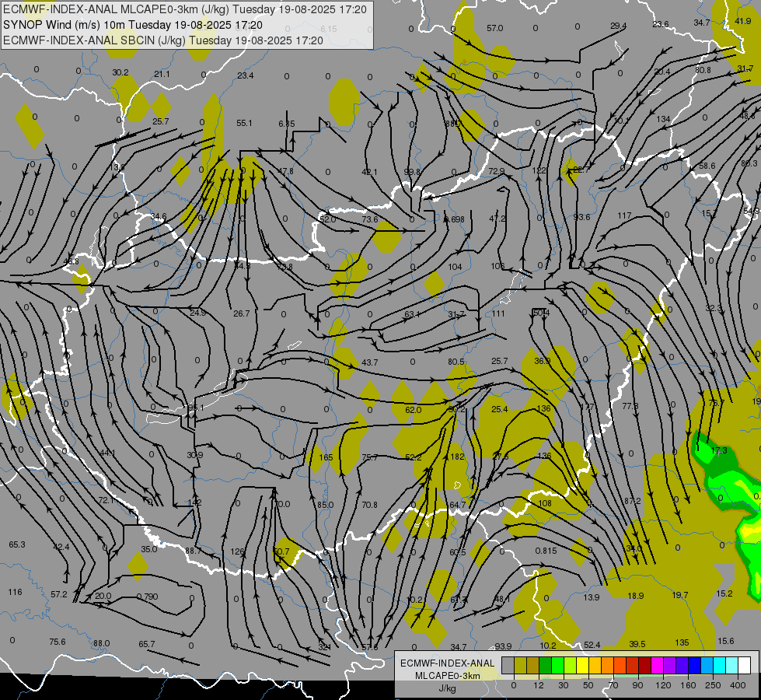
Task: Select the cyan legend swatch
Action: click(x=719, y=666)
